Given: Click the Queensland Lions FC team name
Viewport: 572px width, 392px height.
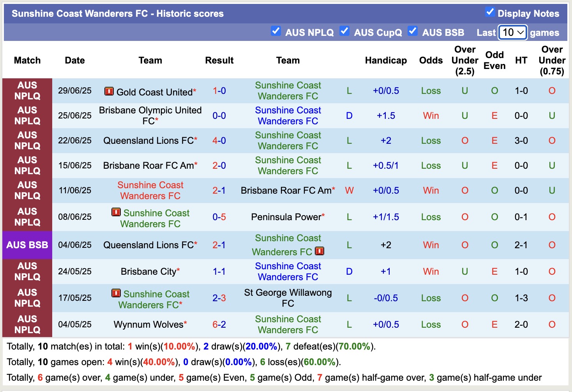Looking at the screenshot, I should [x=148, y=141].
